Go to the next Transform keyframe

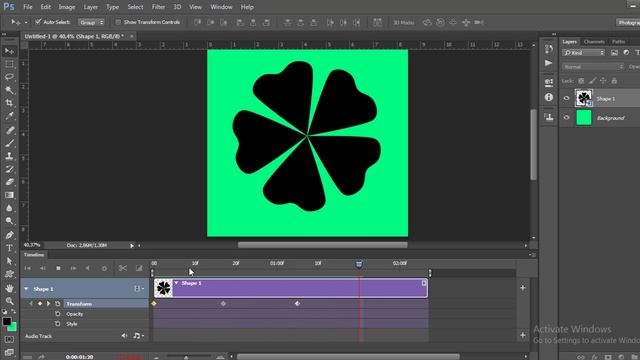[48, 304]
